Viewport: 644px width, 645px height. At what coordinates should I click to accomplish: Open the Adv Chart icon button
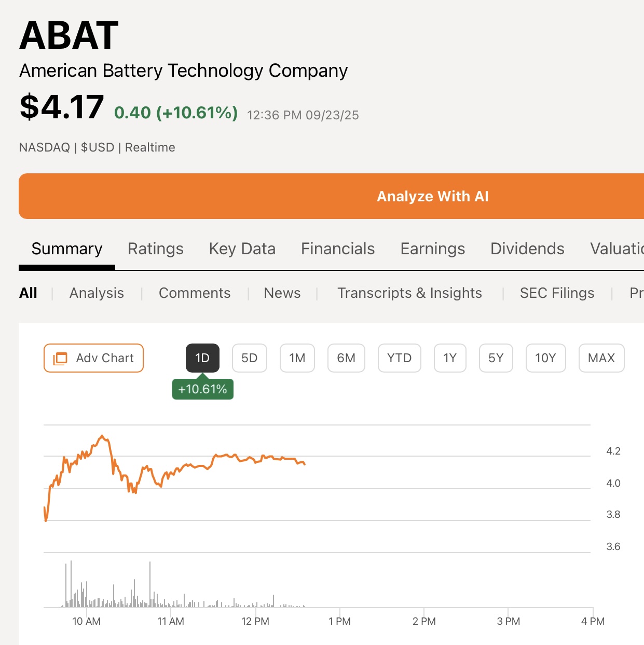coord(93,358)
